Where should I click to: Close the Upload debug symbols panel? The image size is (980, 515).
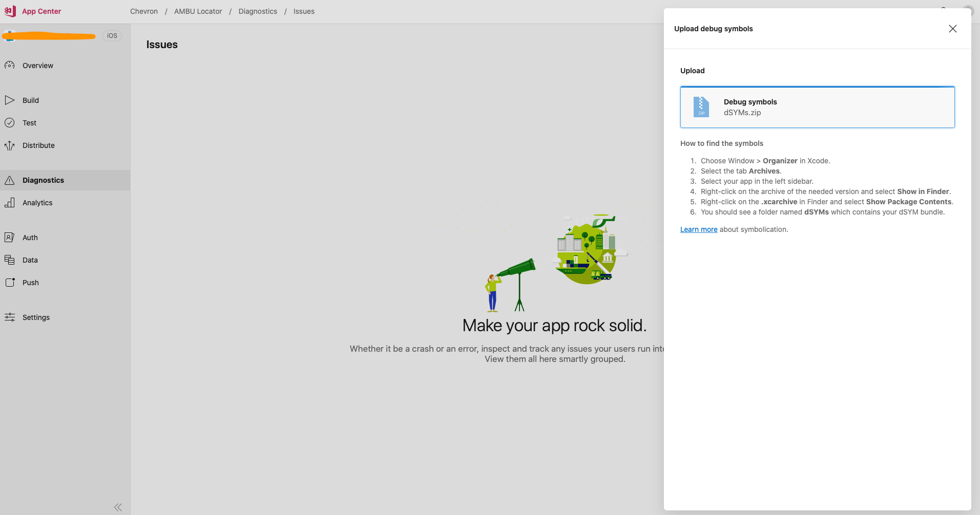953,29
